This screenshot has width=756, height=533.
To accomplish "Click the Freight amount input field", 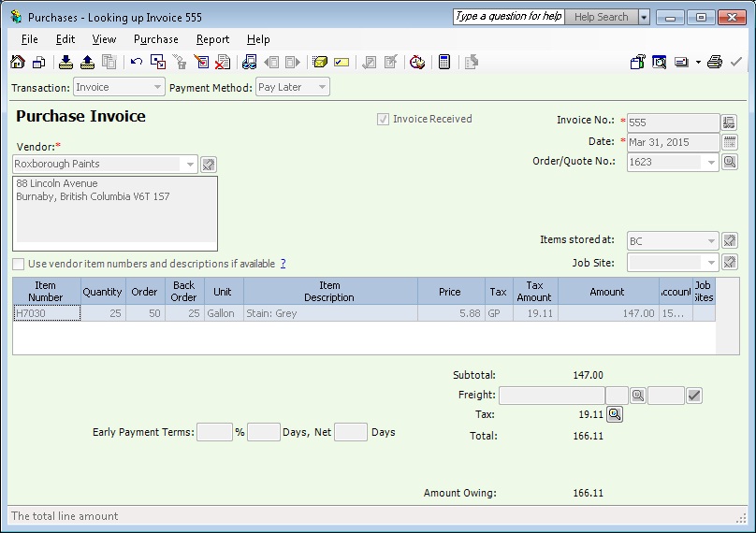I will point(552,396).
